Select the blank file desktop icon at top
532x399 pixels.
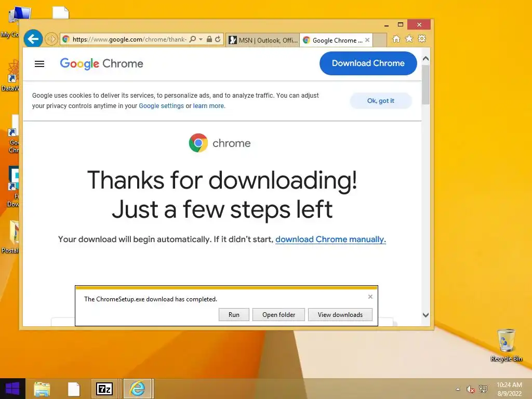[61, 12]
